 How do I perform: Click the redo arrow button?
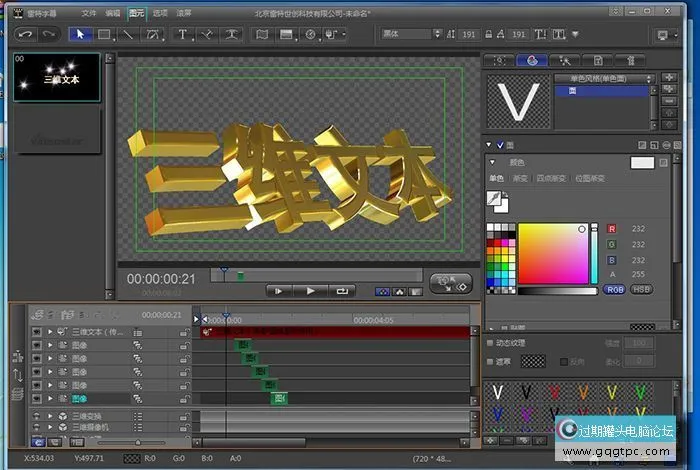(48, 34)
